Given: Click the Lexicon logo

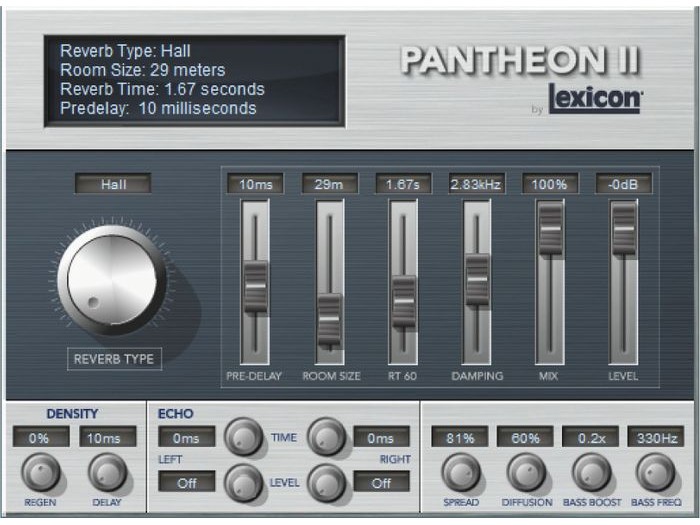Looking at the screenshot, I should point(595,98).
